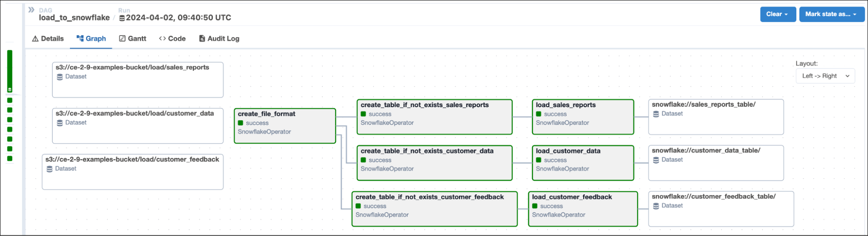Image resolution: width=868 pixels, height=236 pixels.
Task: Expand the Layout Left -> Right selector
Action: pos(825,76)
